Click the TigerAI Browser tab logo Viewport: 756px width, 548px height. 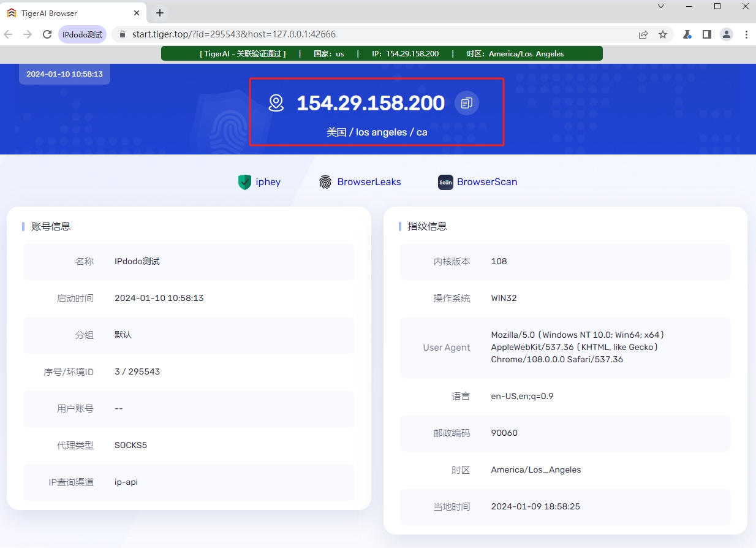(12, 12)
